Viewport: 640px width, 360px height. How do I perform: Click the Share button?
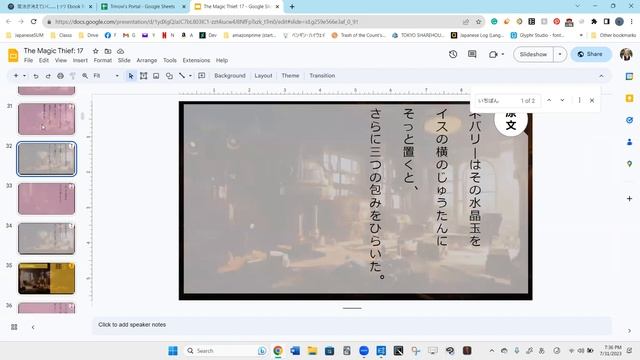coord(591,54)
